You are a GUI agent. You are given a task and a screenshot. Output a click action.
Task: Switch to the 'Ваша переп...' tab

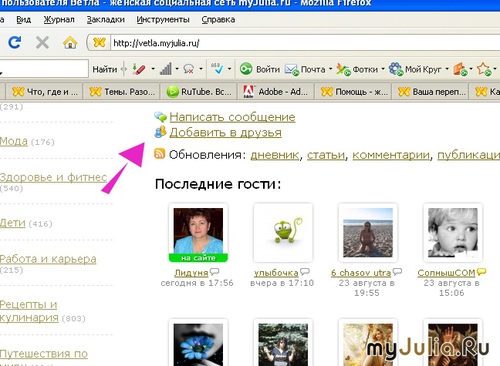point(431,91)
